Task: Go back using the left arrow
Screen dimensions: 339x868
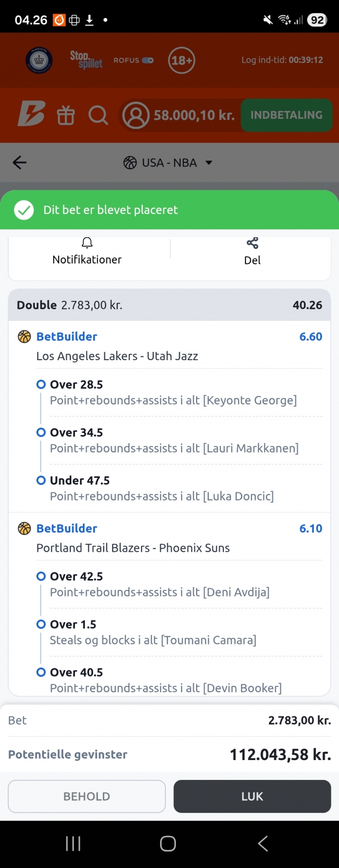Action: [x=20, y=163]
